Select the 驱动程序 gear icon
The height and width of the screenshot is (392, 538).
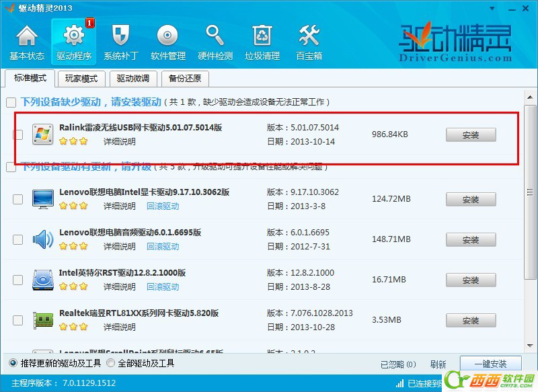pos(74,36)
